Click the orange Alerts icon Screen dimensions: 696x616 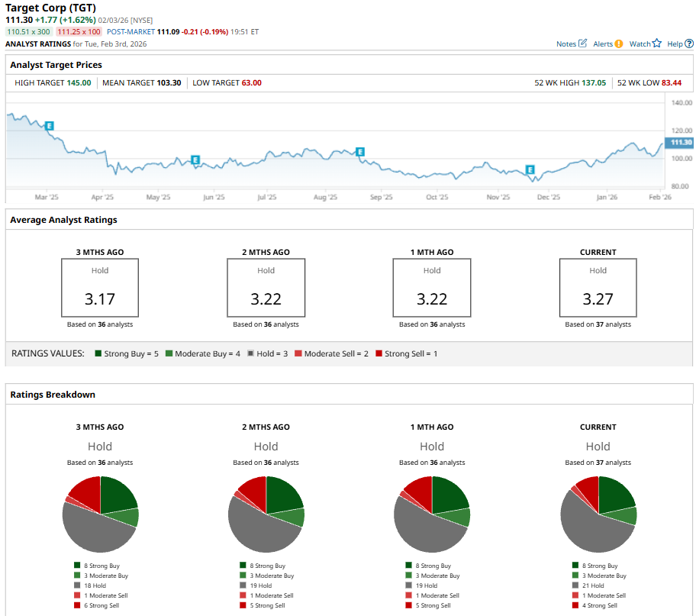click(619, 44)
